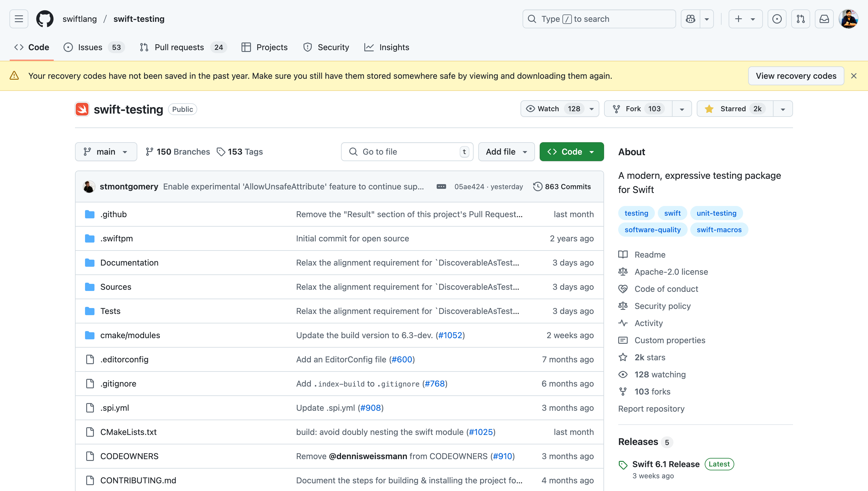
Task: Open the Tests folder
Action: coord(110,311)
